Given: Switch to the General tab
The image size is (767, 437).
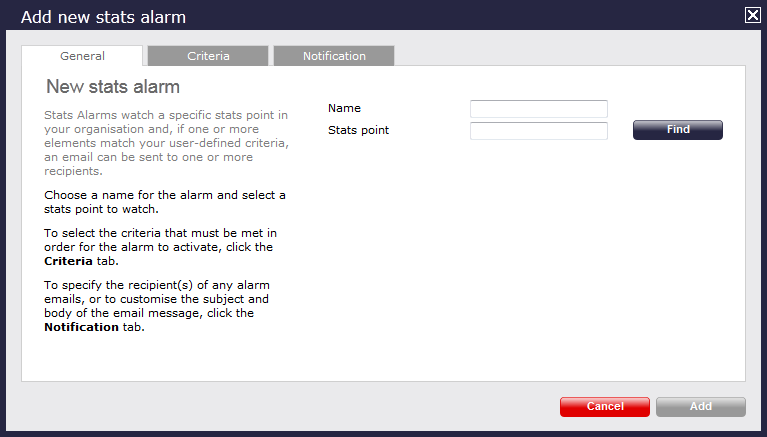Looking at the screenshot, I should coord(82,56).
